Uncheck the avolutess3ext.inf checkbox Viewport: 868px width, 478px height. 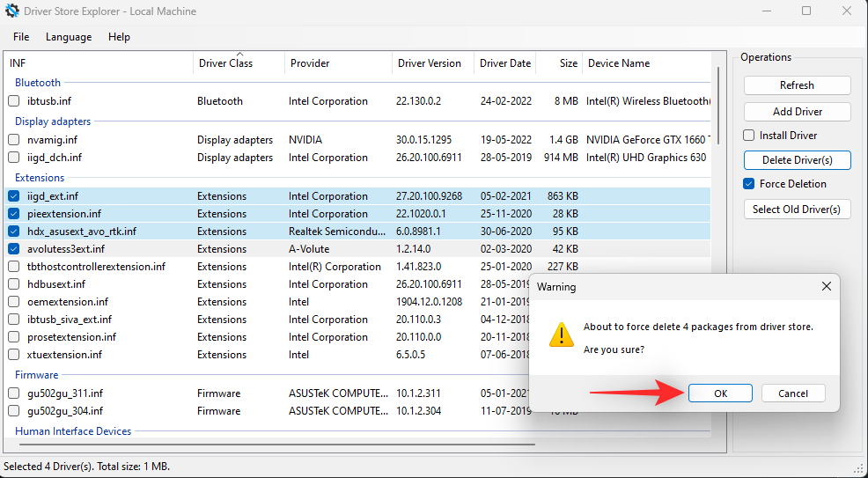pyautogui.click(x=14, y=249)
